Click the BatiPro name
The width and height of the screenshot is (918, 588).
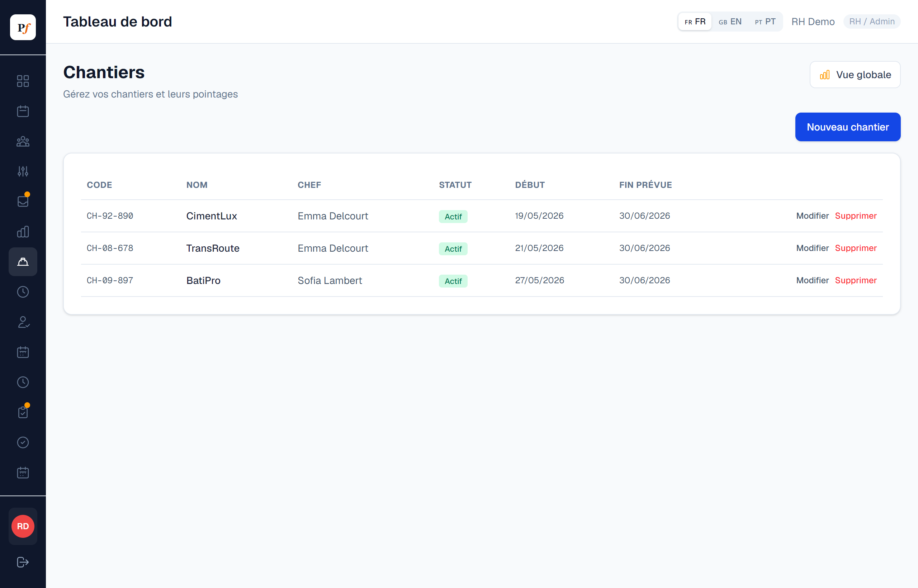(203, 280)
